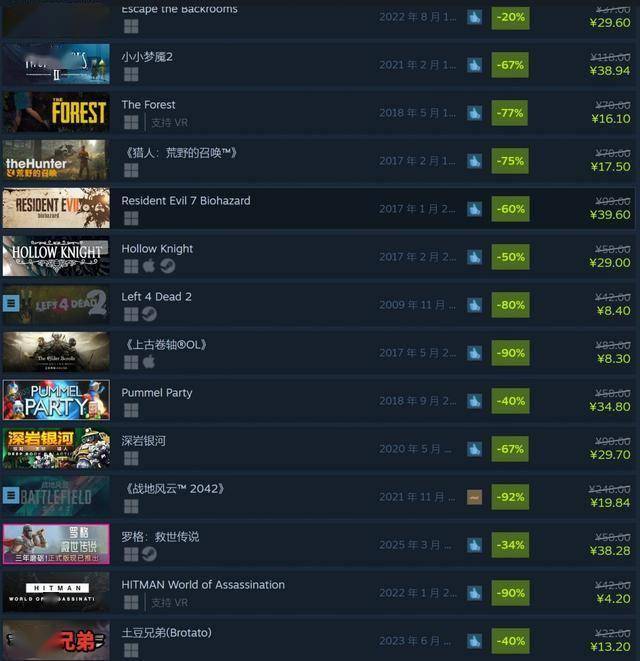Screen dimensions: 640x661
Task: Click the Hollow Knight capsule thumbnail
Action: click(56, 256)
